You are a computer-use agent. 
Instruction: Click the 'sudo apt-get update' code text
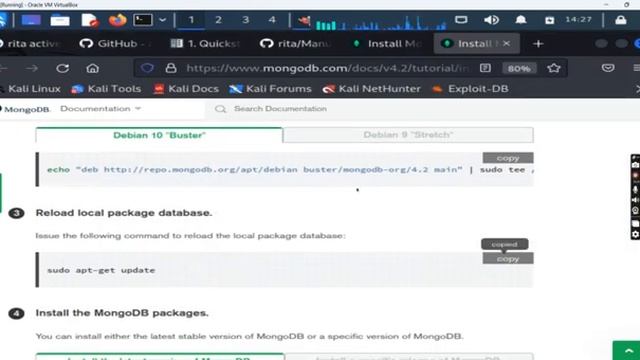(101, 270)
